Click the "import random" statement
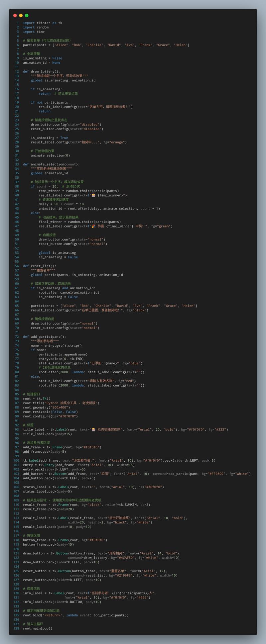Image resolution: width=266 pixels, height=644 pixels. click(36, 27)
